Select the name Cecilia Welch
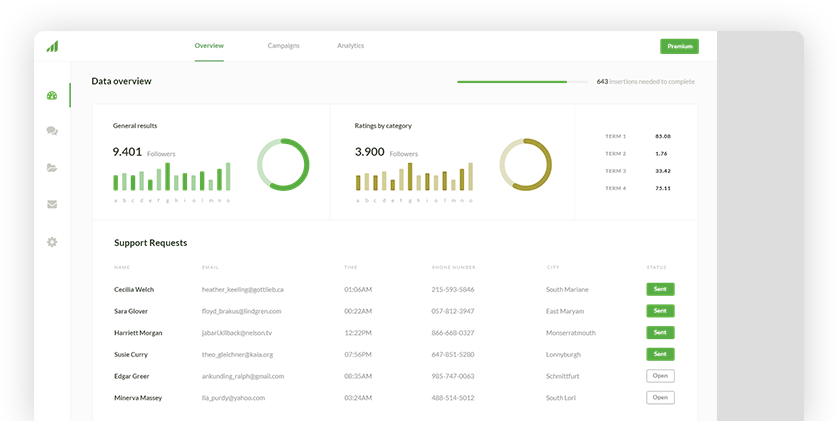838x421 pixels. [134, 290]
